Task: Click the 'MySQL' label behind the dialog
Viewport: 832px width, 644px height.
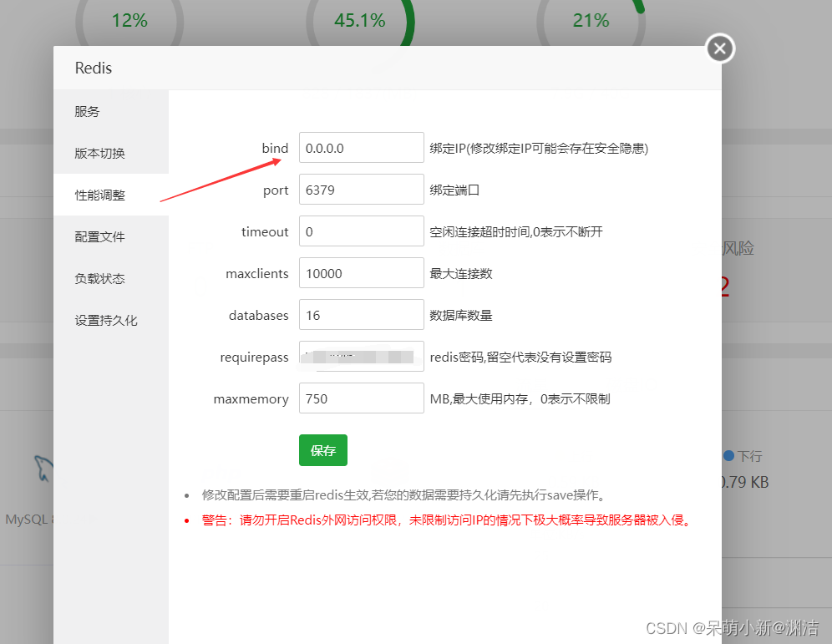Action: 27,520
